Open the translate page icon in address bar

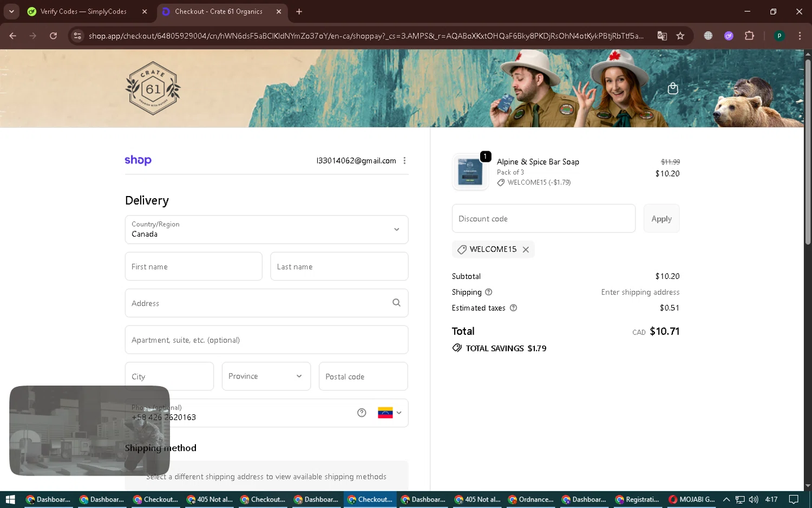tap(662, 36)
